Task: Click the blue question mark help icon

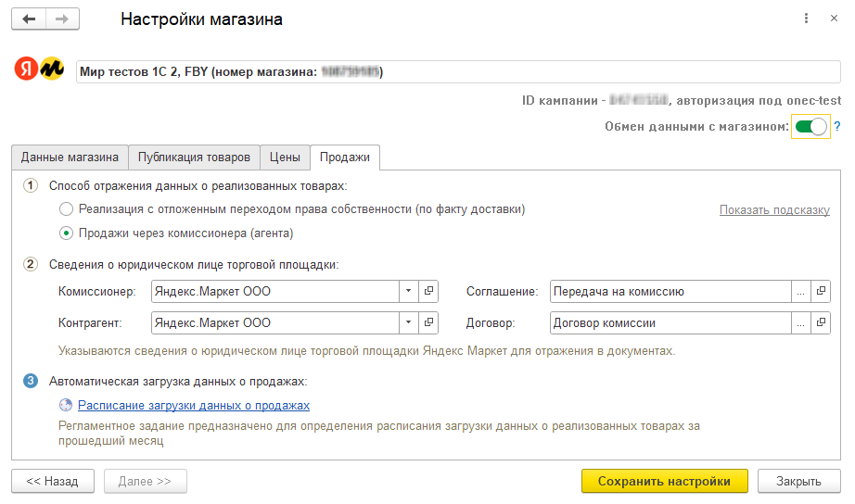Action: [x=836, y=127]
